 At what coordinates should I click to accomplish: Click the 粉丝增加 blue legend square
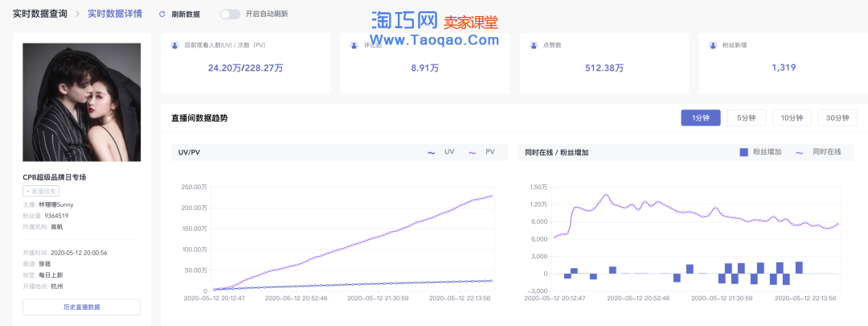click(x=743, y=151)
